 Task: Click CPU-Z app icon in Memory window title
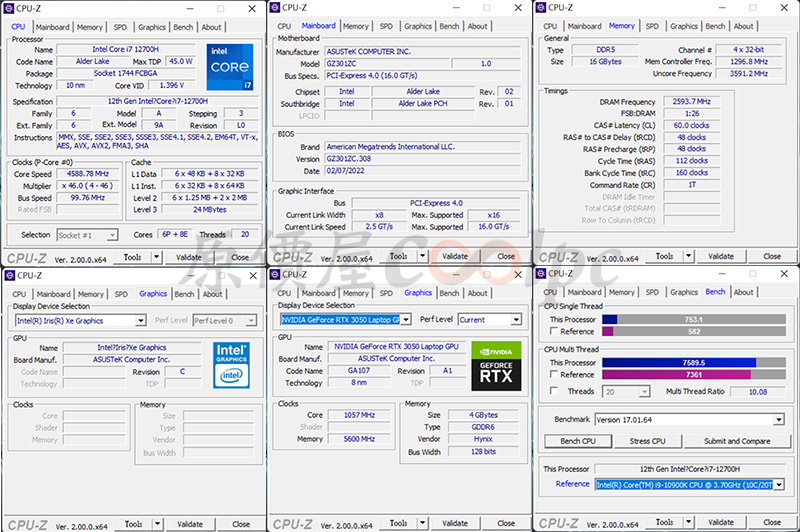[541, 7]
